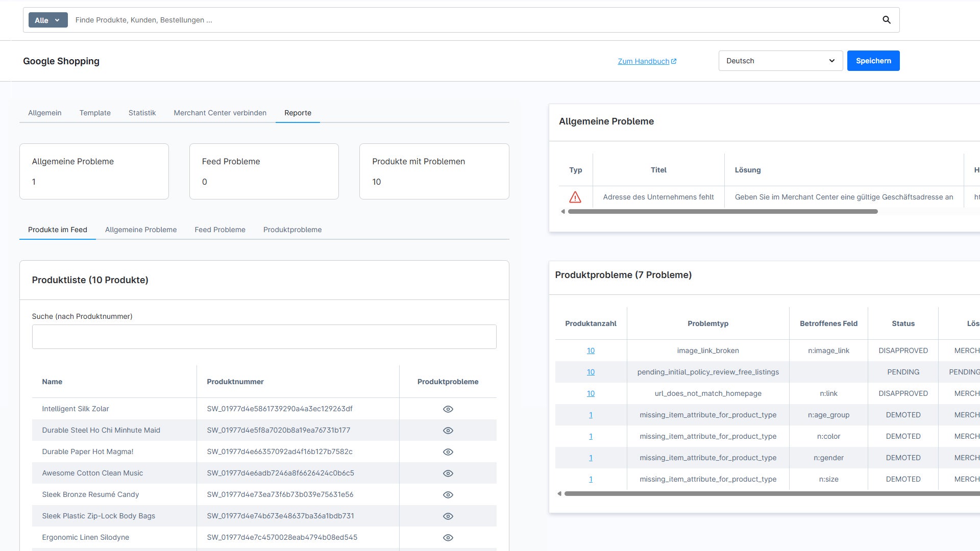980x551 pixels.
Task: Click the Produktanzahl column header
Action: tap(591, 323)
